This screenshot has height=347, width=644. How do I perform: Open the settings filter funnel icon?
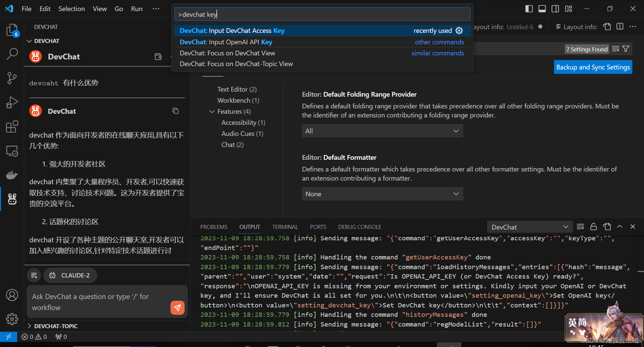point(626,49)
